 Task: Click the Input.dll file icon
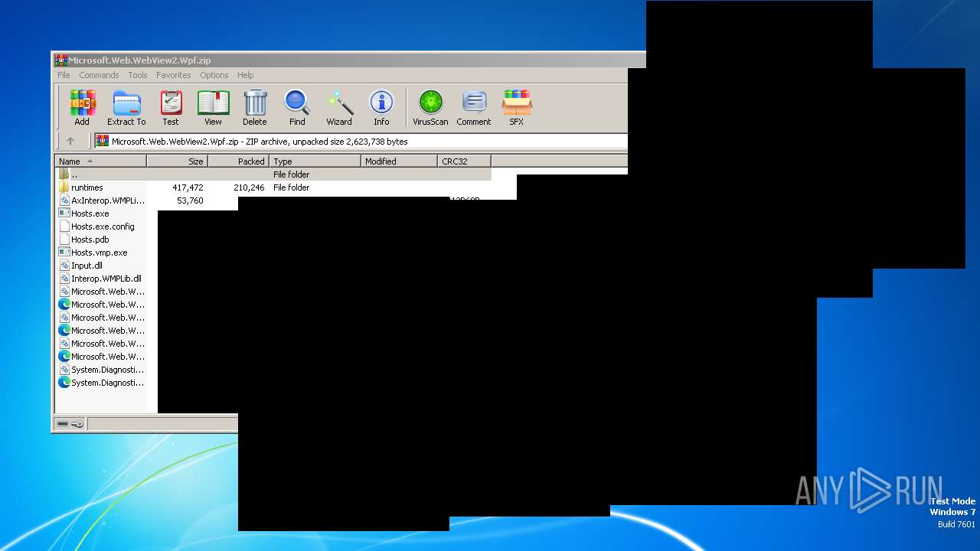64,266
